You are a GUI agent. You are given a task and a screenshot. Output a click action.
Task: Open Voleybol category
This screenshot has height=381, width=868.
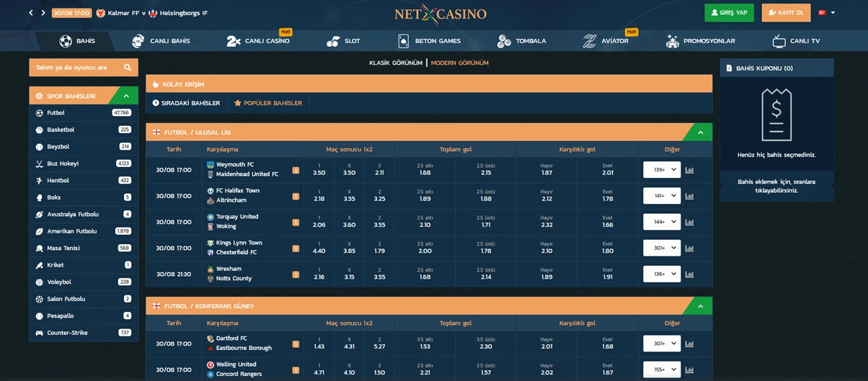point(84,282)
